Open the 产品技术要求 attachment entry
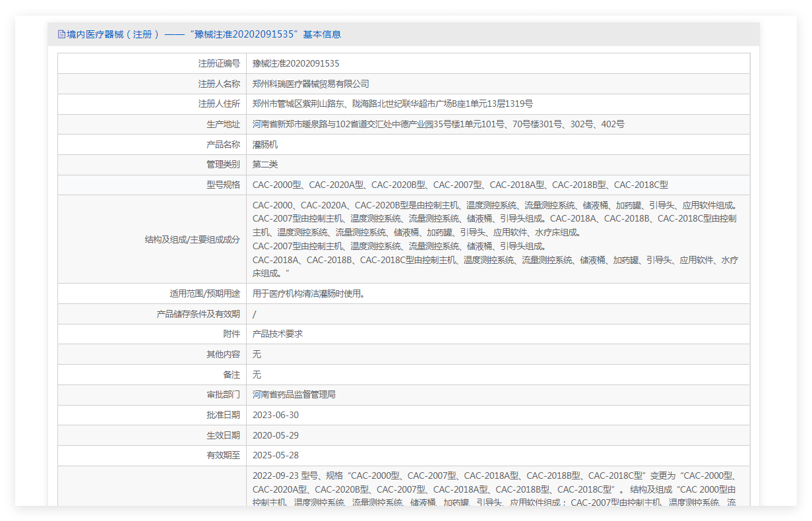The height and width of the screenshot is (521, 812). [x=278, y=334]
